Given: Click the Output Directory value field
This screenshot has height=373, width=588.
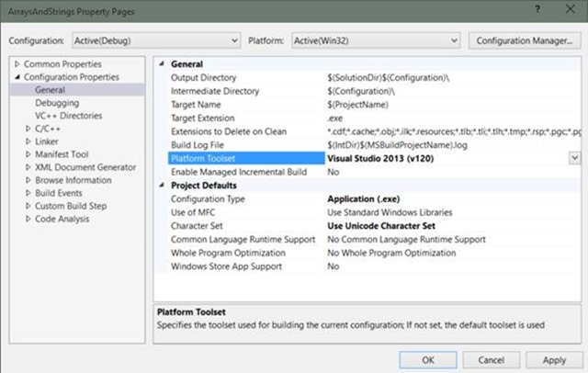Looking at the screenshot, I should 441,78.
